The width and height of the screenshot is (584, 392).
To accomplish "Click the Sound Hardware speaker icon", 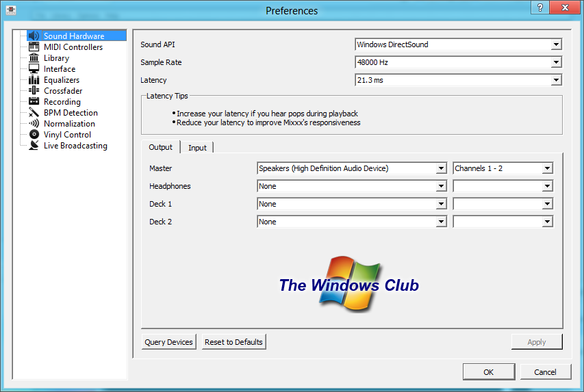I will click(x=34, y=36).
